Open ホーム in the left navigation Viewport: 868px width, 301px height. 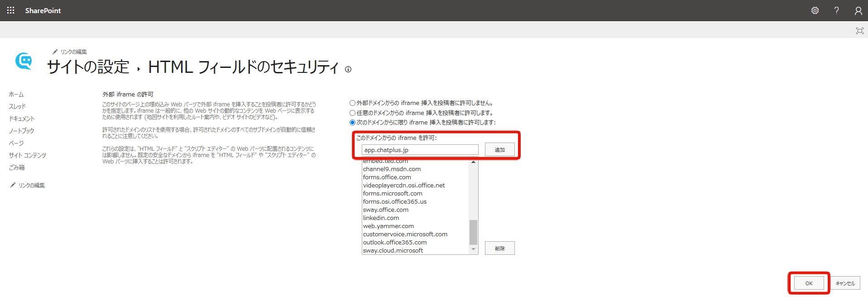coord(16,94)
